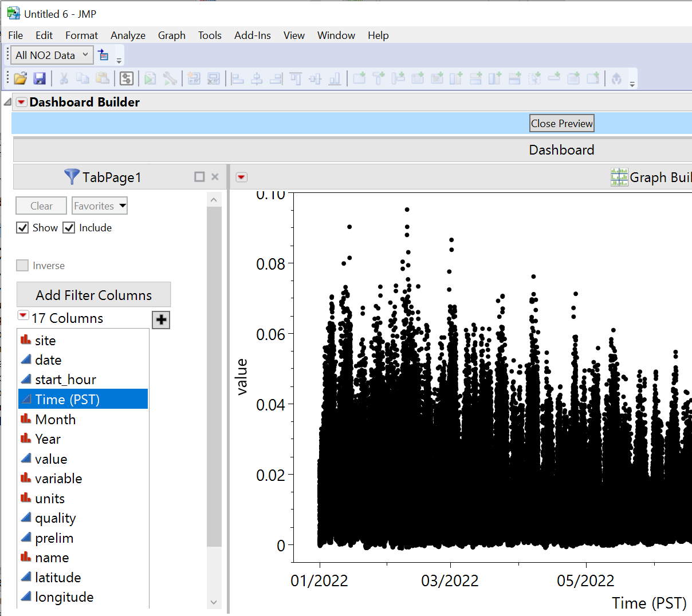Click the Graph Builder icon in panel header
692x616 pixels.
point(619,177)
